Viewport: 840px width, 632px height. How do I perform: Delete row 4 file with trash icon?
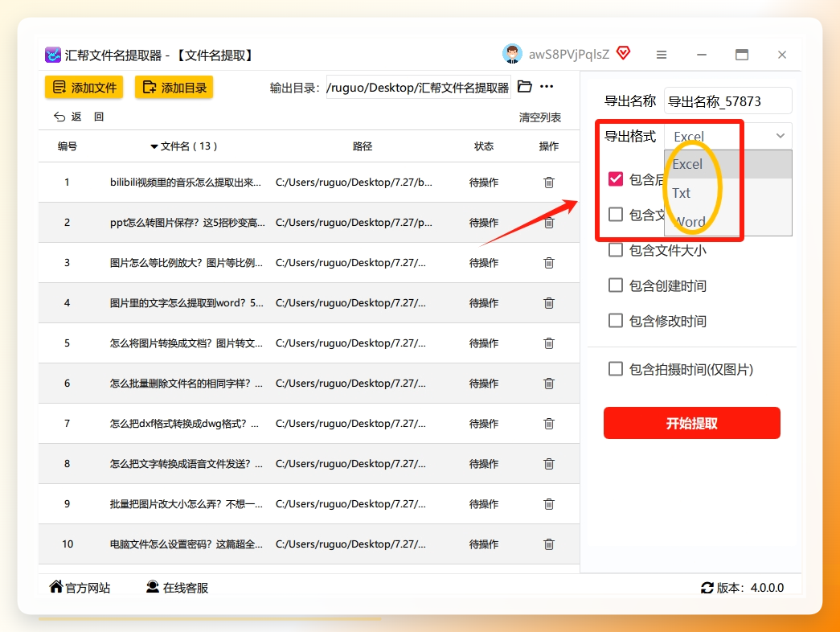click(548, 303)
